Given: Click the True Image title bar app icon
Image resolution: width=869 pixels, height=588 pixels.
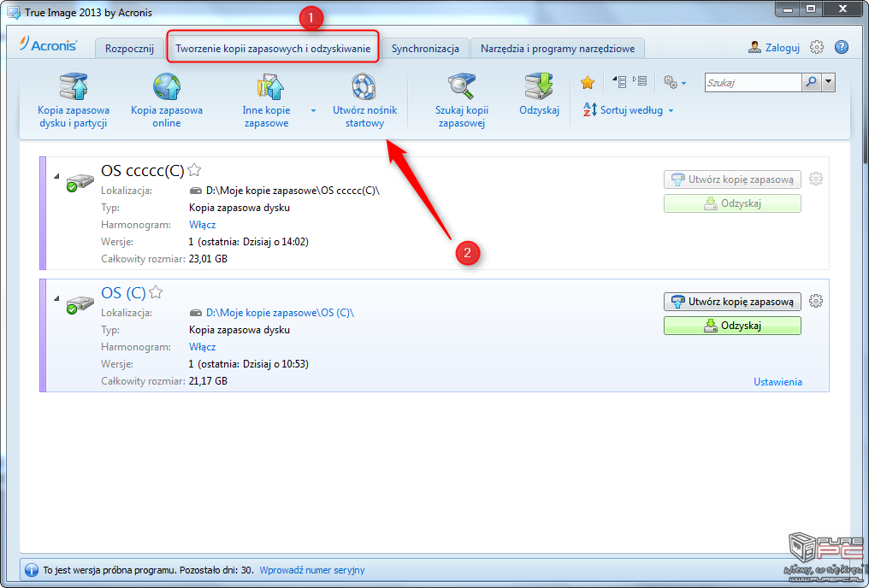Looking at the screenshot, I should click(x=14, y=12).
